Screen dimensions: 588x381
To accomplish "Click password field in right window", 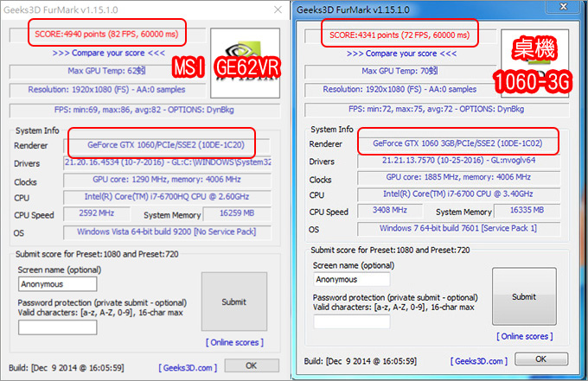I will click(352, 321).
